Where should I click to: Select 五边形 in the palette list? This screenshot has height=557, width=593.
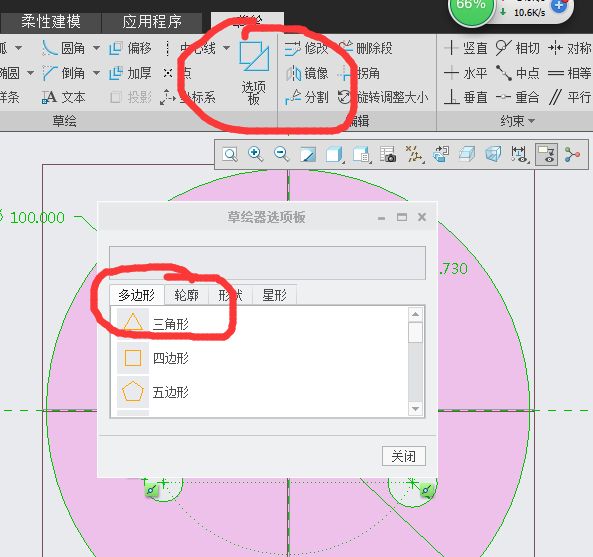pyautogui.click(x=259, y=392)
